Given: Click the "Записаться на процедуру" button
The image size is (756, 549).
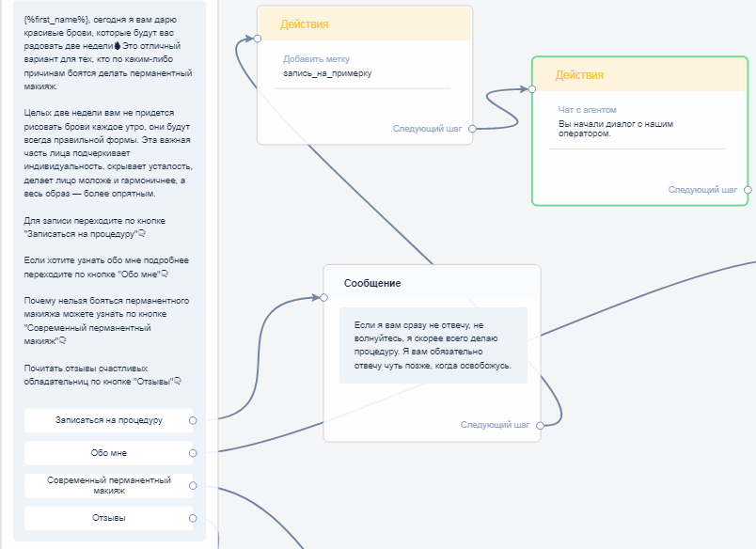Looking at the screenshot, I should pyautogui.click(x=108, y=420).
